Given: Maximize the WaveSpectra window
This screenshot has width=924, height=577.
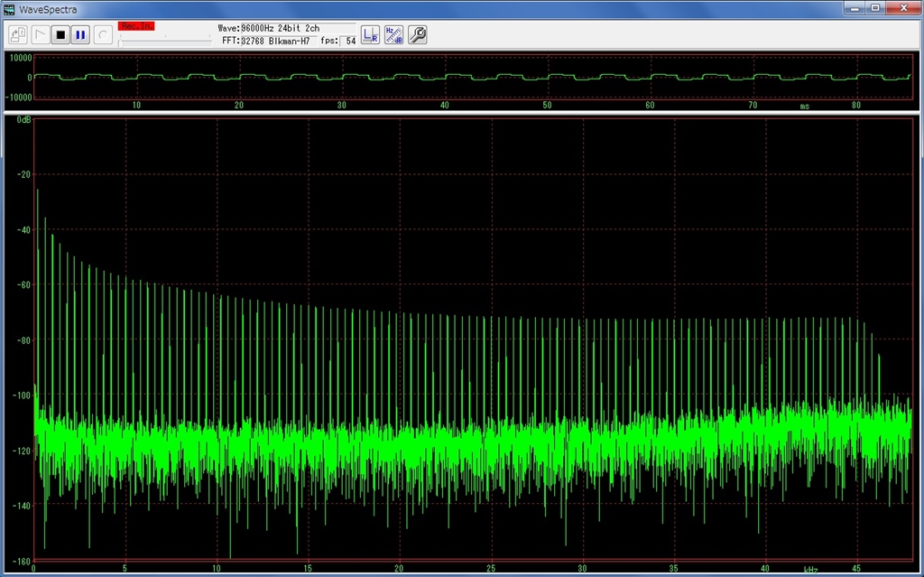Looking at the screenshot, I should pyautogui.click(x=874, y=7).
